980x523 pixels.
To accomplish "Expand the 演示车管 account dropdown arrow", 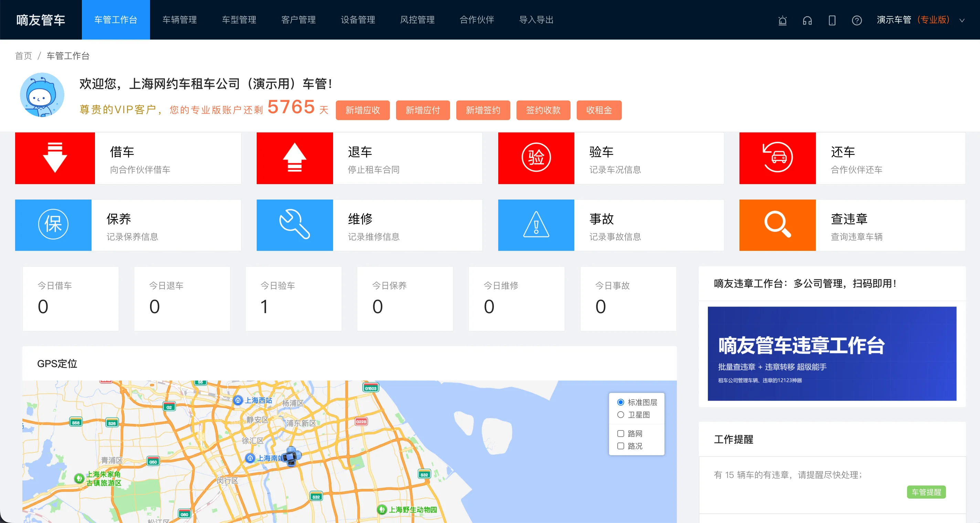I will [x=961, y=21].
